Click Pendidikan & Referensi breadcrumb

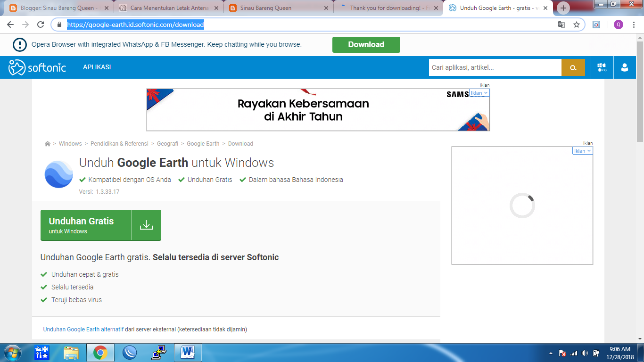point(119,144)
